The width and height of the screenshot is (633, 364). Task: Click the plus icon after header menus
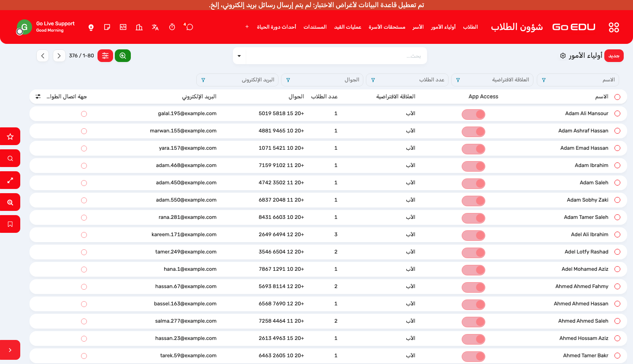click(247, 27)
